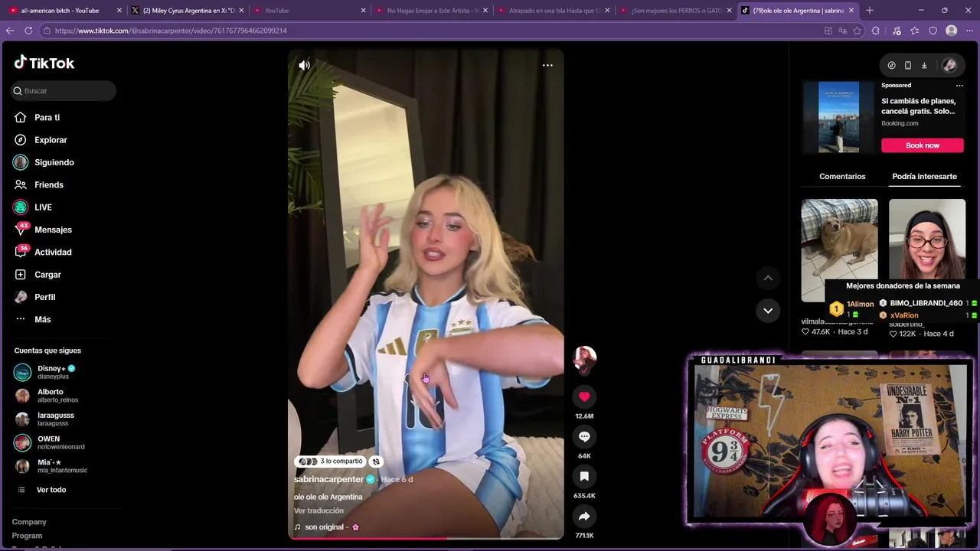Click the creator's avatar follow button
Viewport: 980px width, 551px height.
click(584, 359)
